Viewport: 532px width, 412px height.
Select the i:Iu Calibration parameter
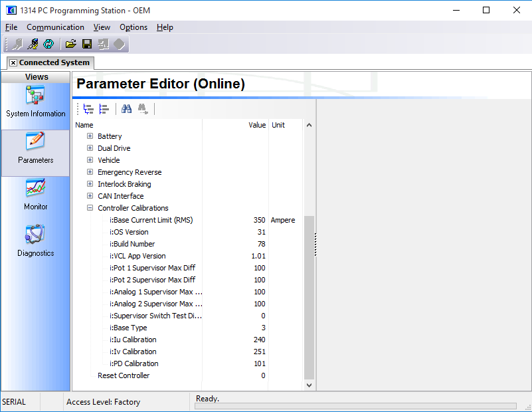click(x=133, y=340)
